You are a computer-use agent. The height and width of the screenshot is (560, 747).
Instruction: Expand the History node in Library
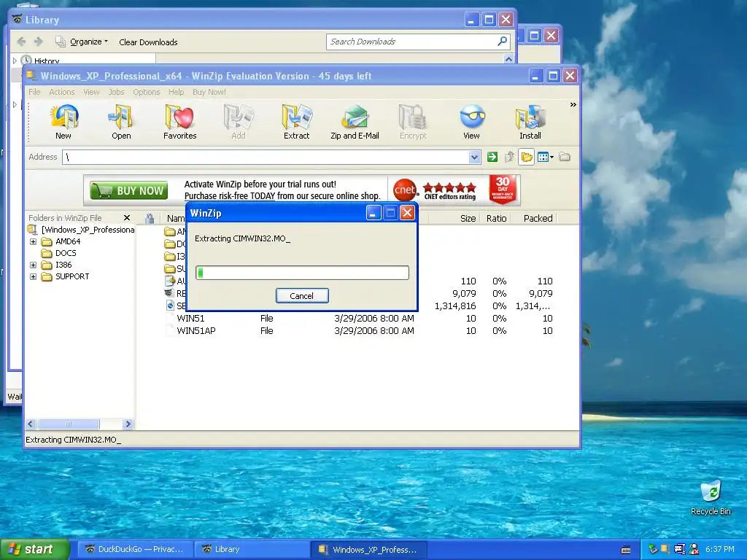coord(15,61)
